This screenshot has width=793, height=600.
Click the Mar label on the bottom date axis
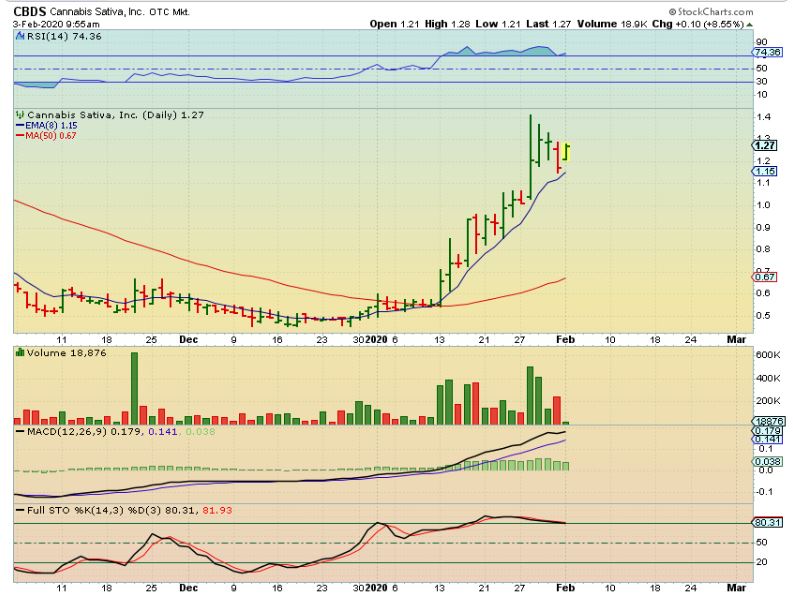coord(736,587)
